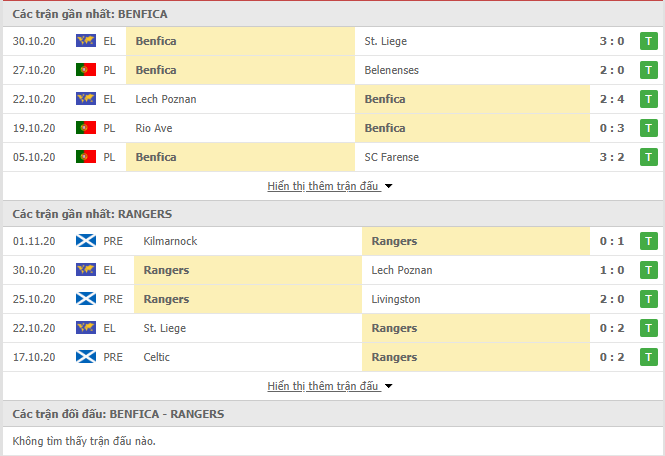This screenshot has width=665, height=456.
Task: Open 'Hiển thị thêm trận đấu' link under Benfica
Action: [323, 186]
